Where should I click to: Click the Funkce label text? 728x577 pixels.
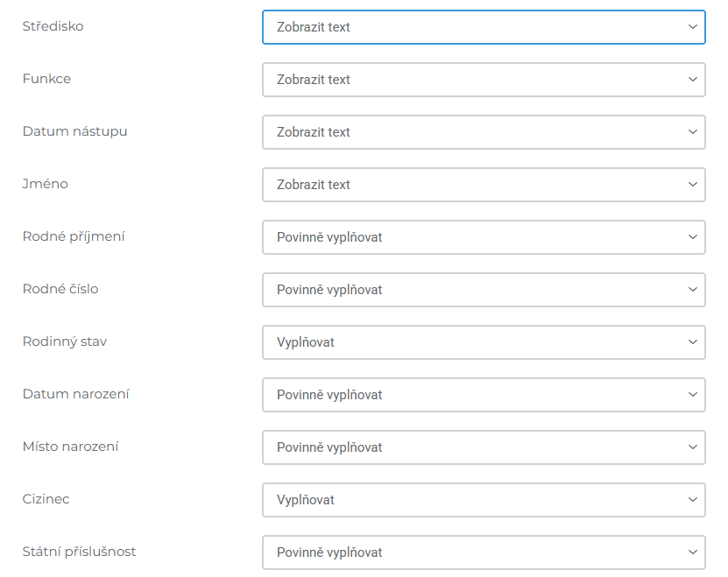click(46, 79)
